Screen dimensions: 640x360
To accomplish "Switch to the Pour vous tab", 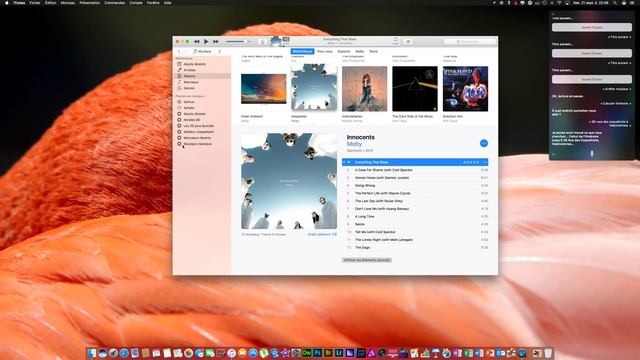I will (324, 51).
